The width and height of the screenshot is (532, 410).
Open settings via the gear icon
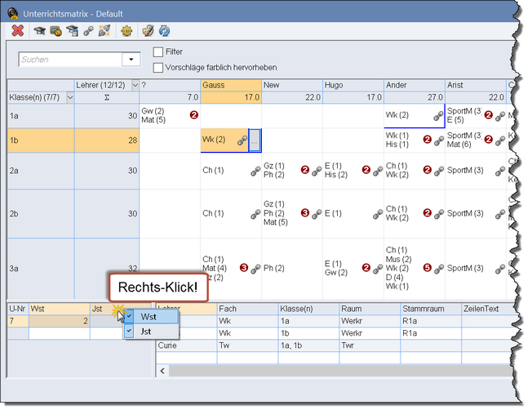click(126, 31)
